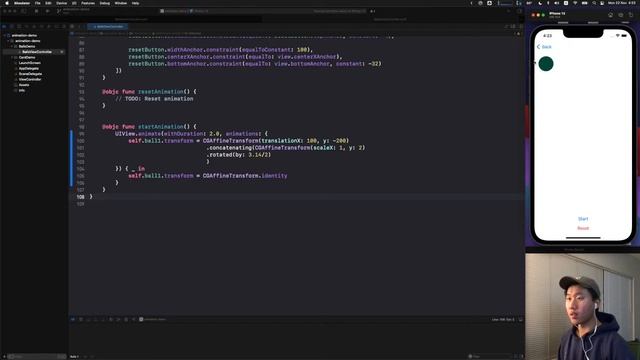Take Simulator screenshot via camera icon

pyautogui.click(x=621, y=15)
